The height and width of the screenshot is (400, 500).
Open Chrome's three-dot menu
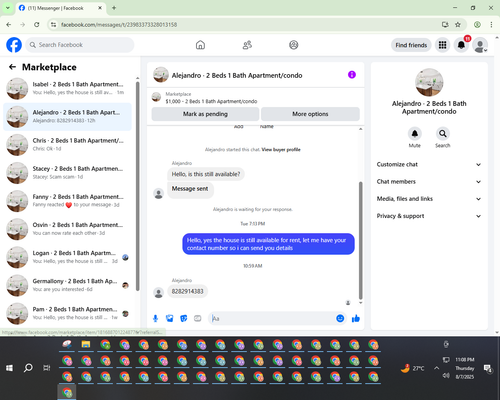[x=491, y=24]
